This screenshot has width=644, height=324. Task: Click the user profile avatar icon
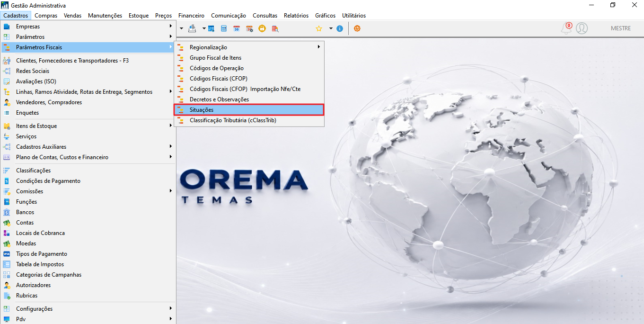point(582,28)
